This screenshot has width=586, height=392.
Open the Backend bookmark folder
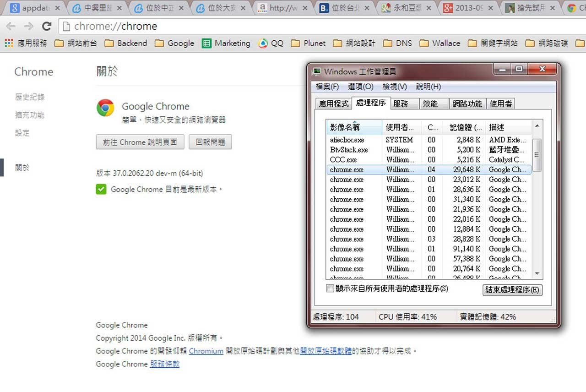[x=126, y=43]
